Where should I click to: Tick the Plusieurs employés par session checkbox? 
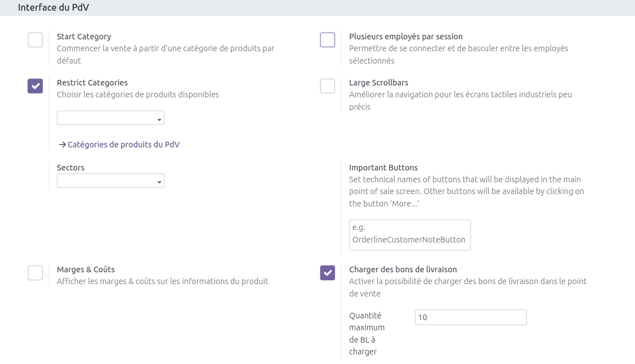(328, 40)
